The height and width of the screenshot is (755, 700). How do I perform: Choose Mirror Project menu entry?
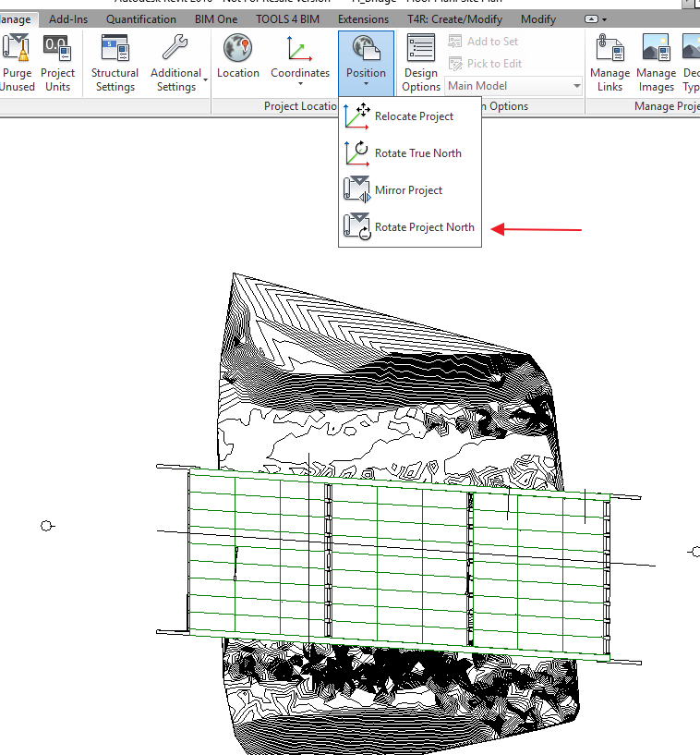[x=410, y=189]
